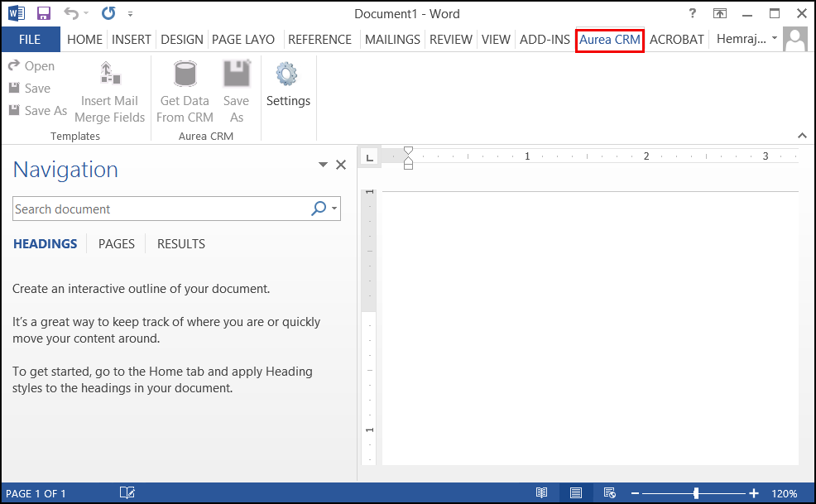Save document using quick access floppy icon
Image resolution: width=816 pixels, height=504 pixels.
click(x=44, y=13)
